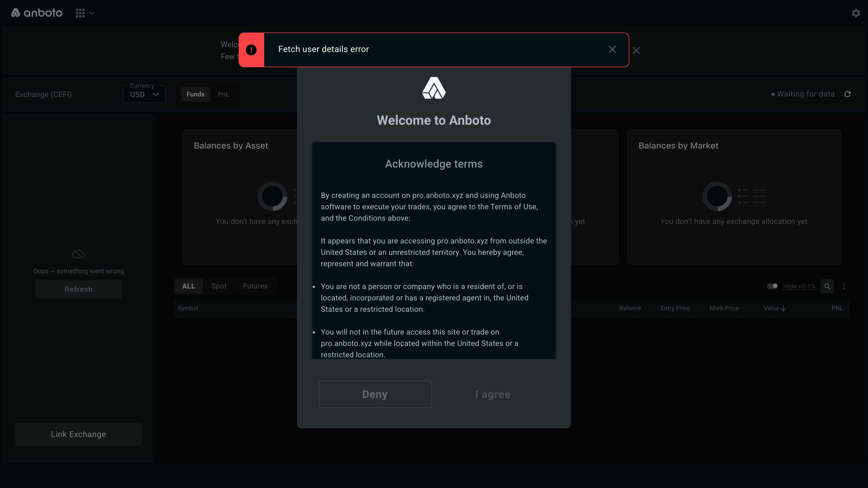Click the Anboto logo in the header
The width and height of the screenshot is (868, 488).
pos(36,13)
